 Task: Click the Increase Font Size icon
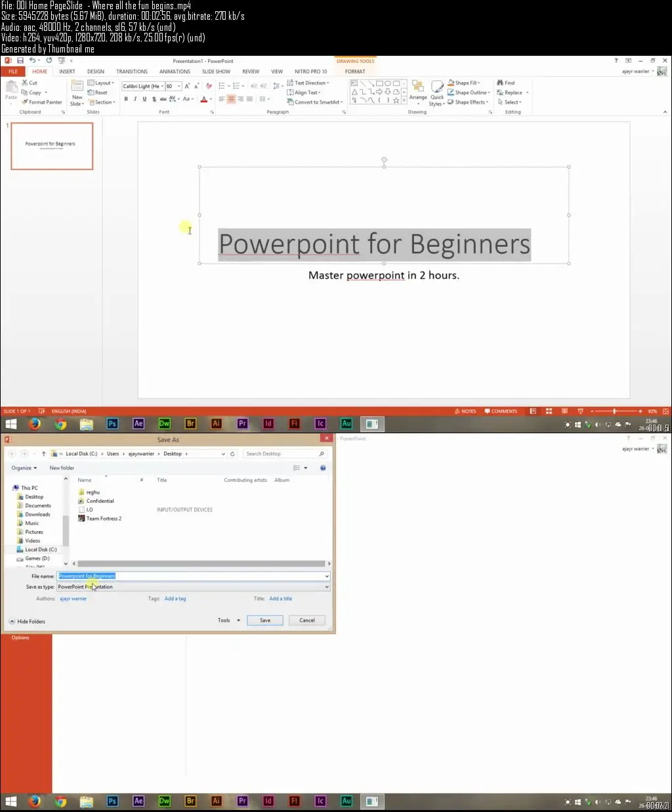[x=187, y=86]
